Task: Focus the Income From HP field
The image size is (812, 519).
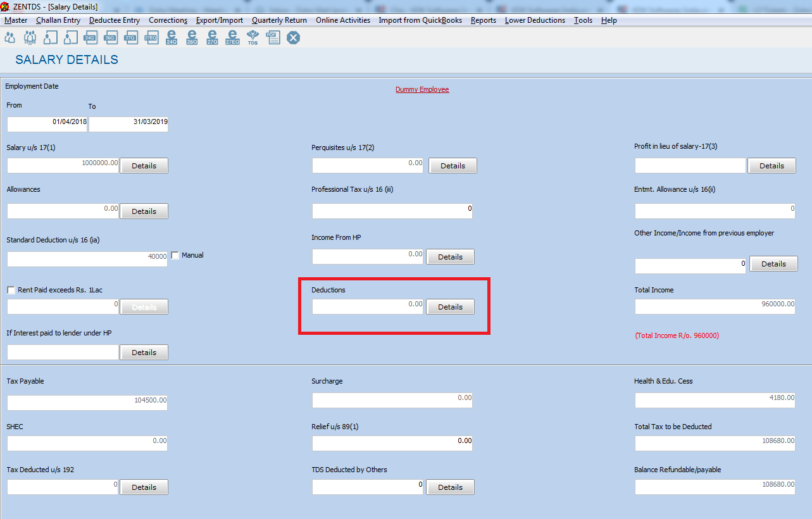Action: pyautogui.click(x=368, y=257)
